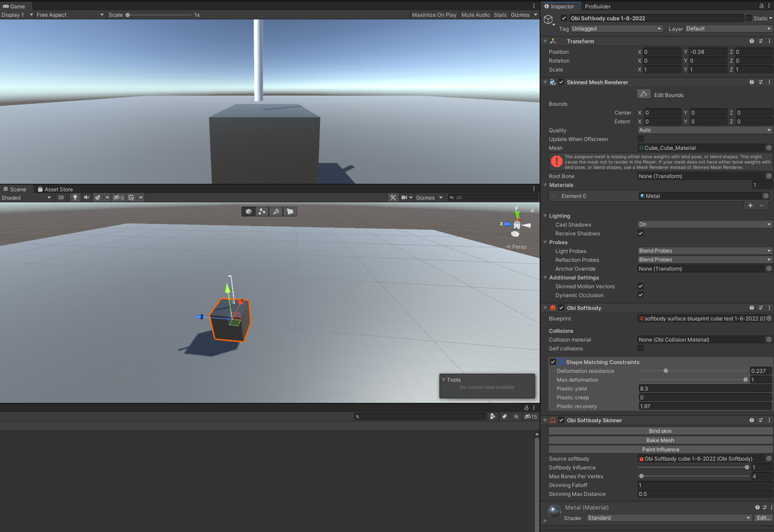Toggle 2D view mode in Scene

61,198
